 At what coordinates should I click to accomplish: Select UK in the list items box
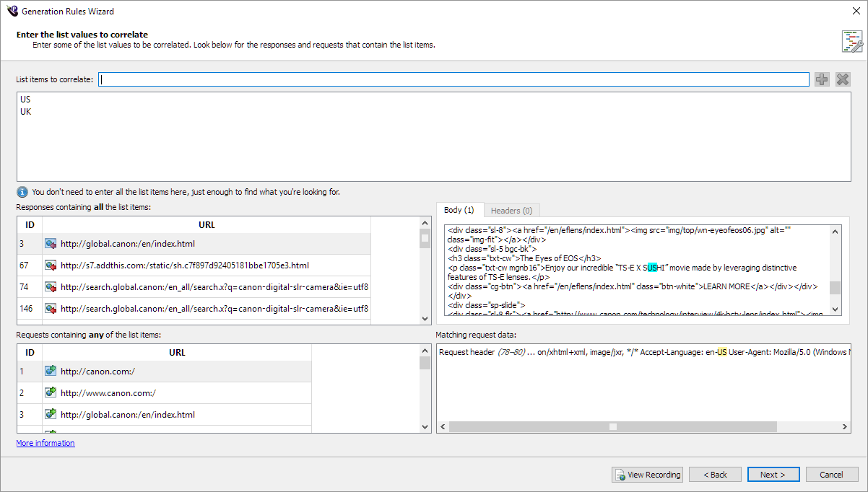click(26, 112)
